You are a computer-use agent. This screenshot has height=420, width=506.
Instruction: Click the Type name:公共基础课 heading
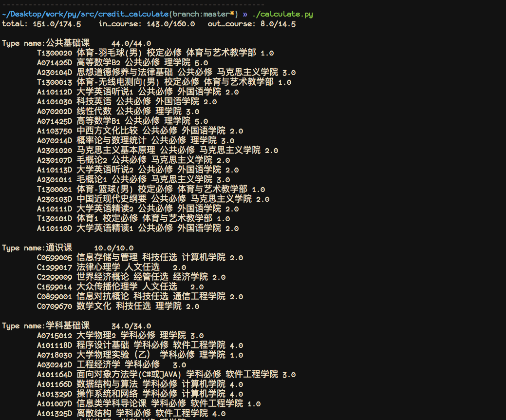point(46,43)
